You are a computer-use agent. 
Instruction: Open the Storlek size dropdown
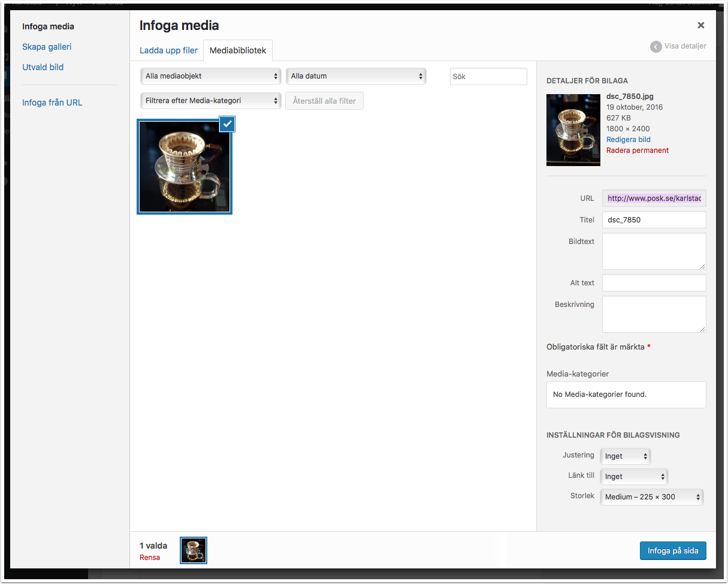coord(651,496)
